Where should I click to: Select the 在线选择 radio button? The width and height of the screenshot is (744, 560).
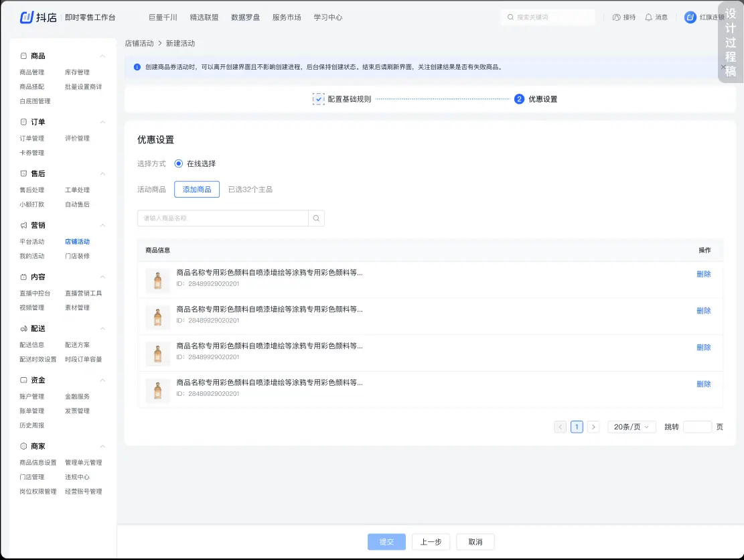(x=178, y=163)
